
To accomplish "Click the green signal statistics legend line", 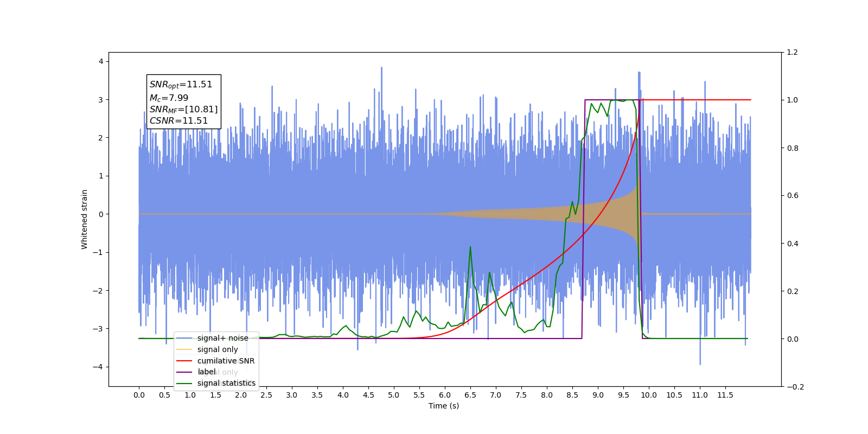I will click(x=184, y=384).
